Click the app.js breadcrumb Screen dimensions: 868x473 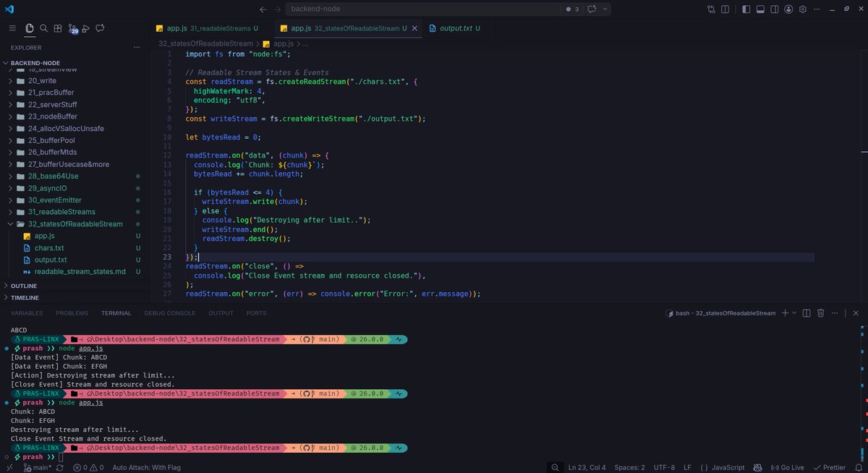click(x=279, y=43)
